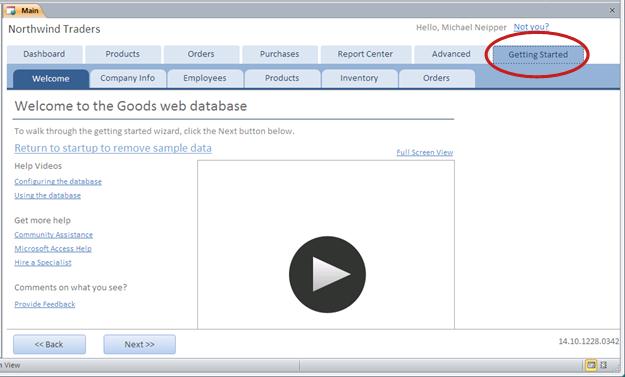The width and height of the screenshot is (625, 377).
Task: Open the Full Screen View link
Action: [x=425, y=153]
